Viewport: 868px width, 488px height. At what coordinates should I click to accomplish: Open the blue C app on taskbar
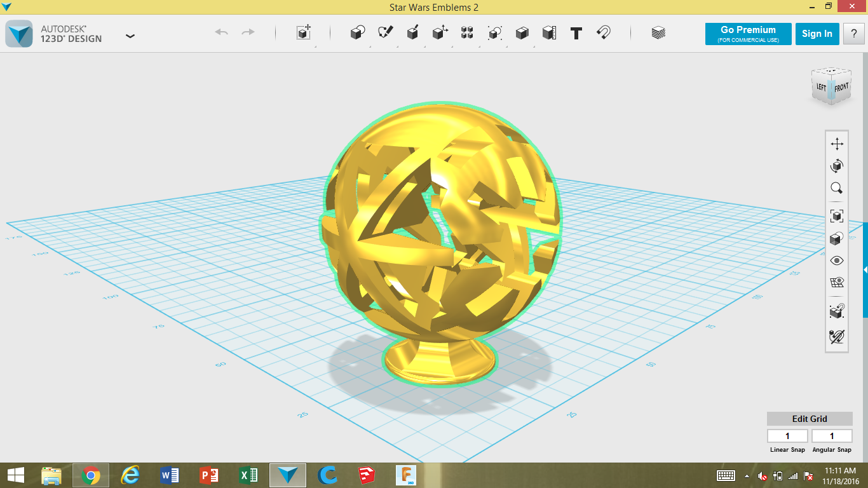(x=327, y=475)
